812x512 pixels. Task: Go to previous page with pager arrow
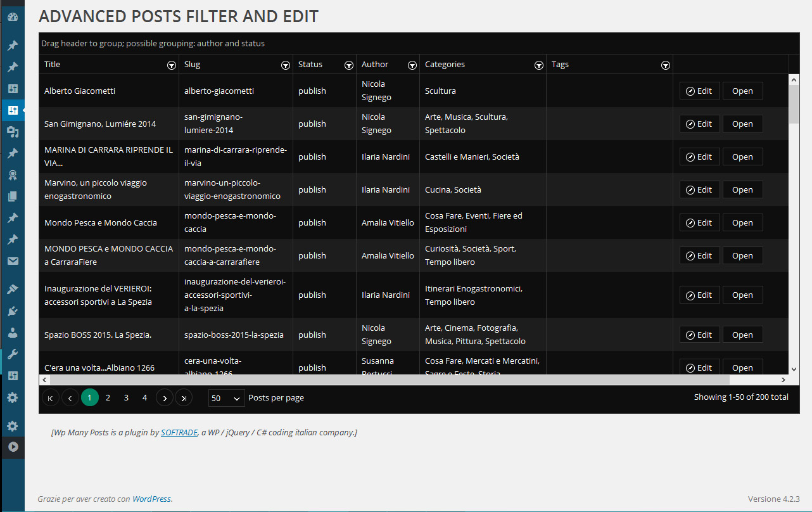tap(70, 398)
